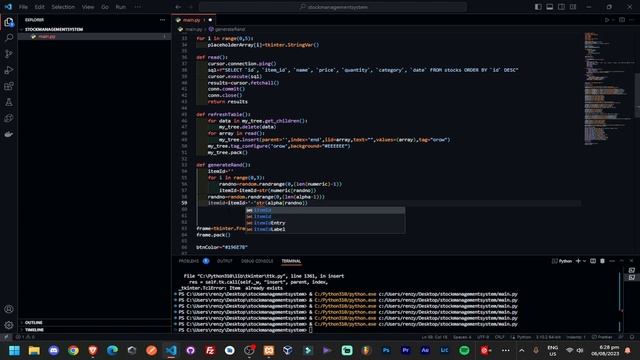640x360 pixels.
Task: Switch to the DEBUG CONSOLE tab
Action: click(257, 261)
